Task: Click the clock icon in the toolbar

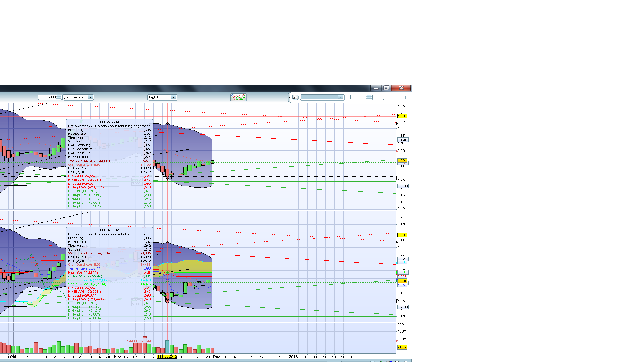Action: point(295,97)
